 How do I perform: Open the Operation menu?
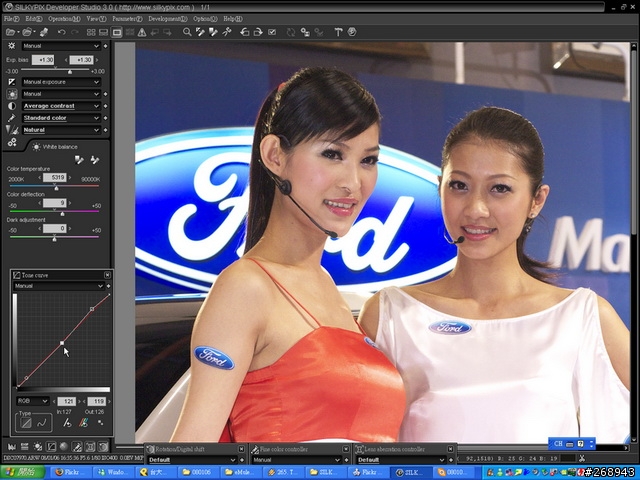coord(64,19)
